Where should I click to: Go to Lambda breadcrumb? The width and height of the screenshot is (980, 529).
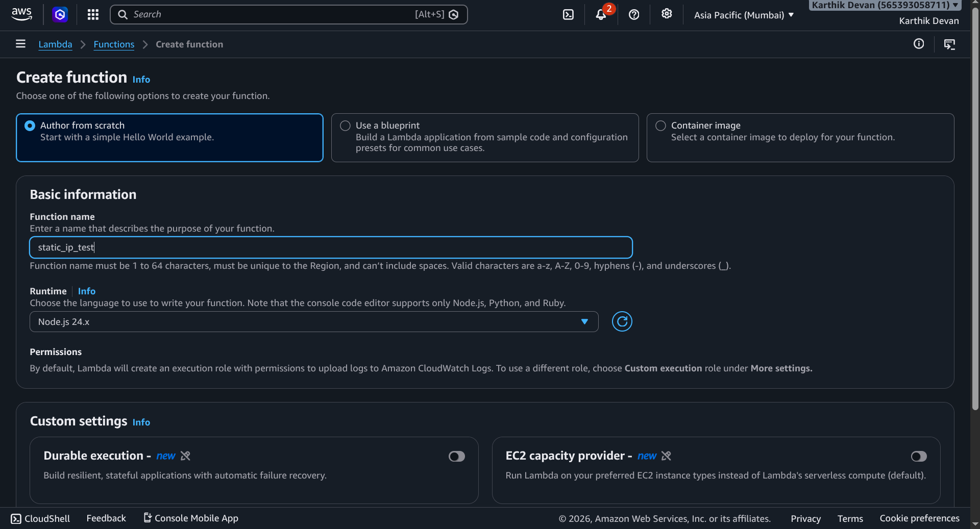(55, 44)
